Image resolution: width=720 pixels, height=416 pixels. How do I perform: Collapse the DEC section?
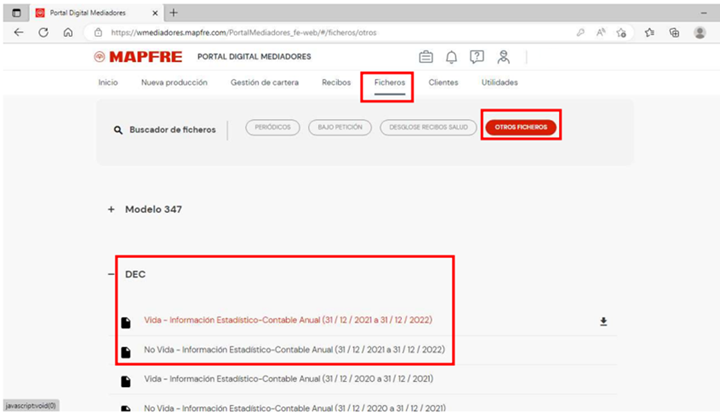click(x=111, y=273)
